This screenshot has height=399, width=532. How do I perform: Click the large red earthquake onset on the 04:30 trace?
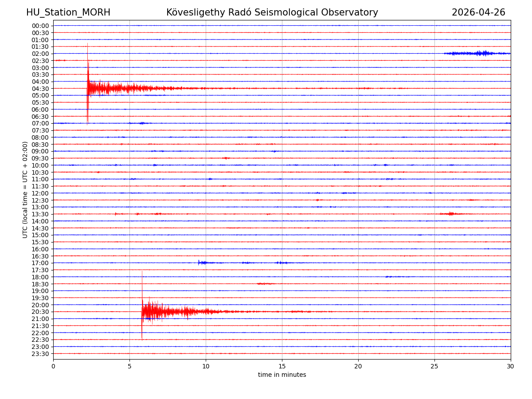pyautogui.click(x=88, y=88)
